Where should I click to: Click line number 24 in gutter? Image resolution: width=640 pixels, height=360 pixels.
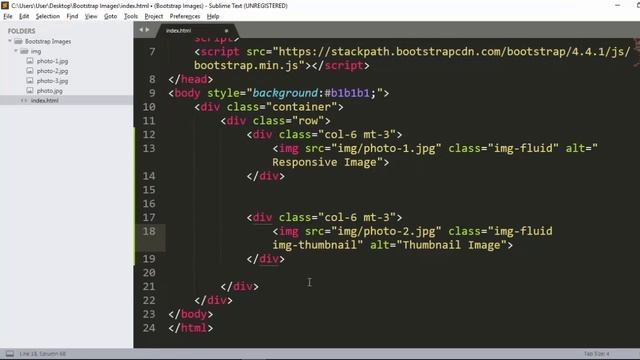(x=149, y=328)
